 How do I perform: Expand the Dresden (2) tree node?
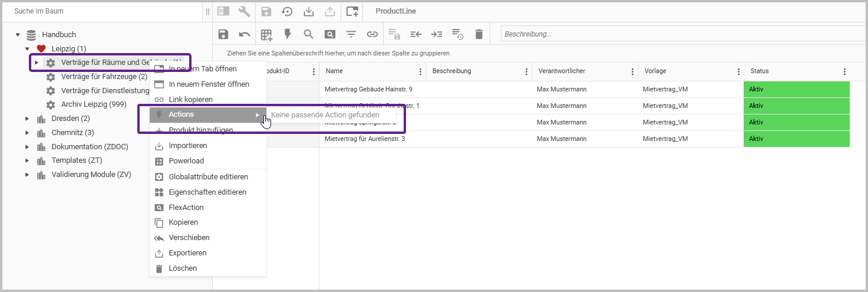27,119
